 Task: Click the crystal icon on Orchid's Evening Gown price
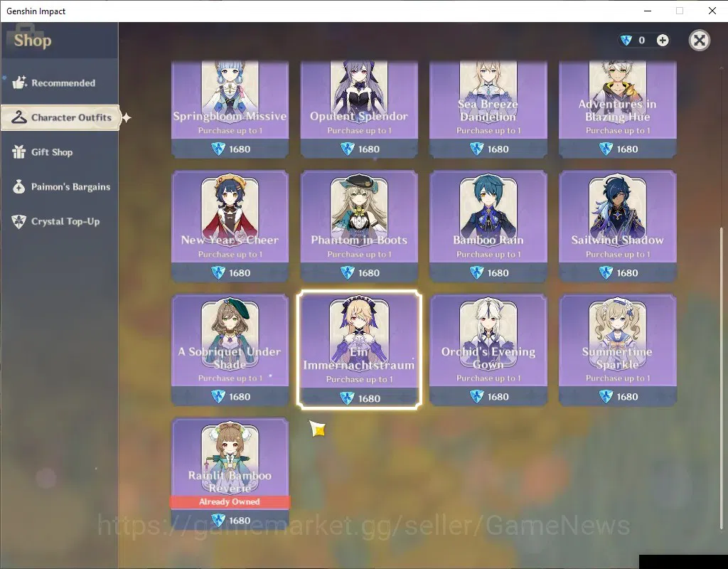[x=476, y=396]
